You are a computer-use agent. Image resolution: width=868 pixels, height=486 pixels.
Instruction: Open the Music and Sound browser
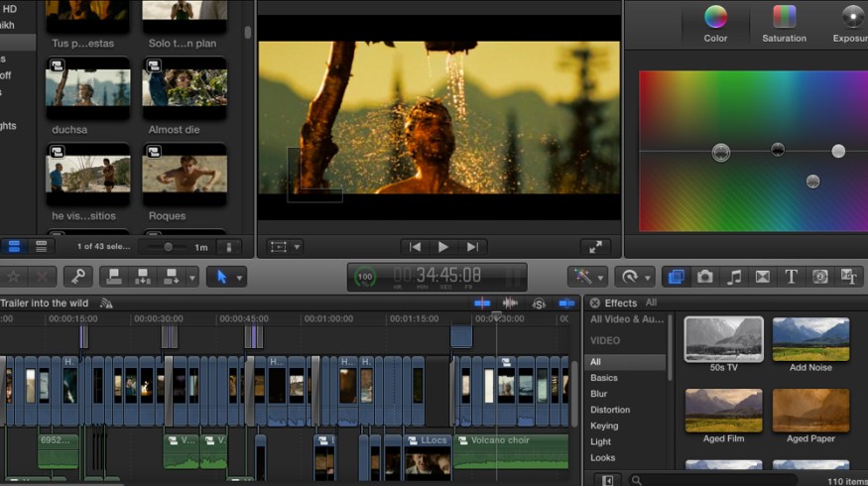(x=734, y=277)
